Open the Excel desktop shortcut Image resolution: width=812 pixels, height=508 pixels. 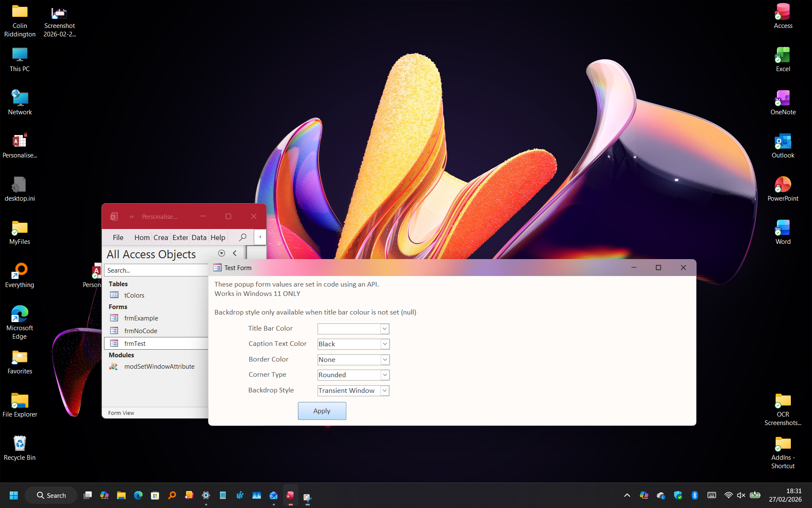click(x=783, y=59)
